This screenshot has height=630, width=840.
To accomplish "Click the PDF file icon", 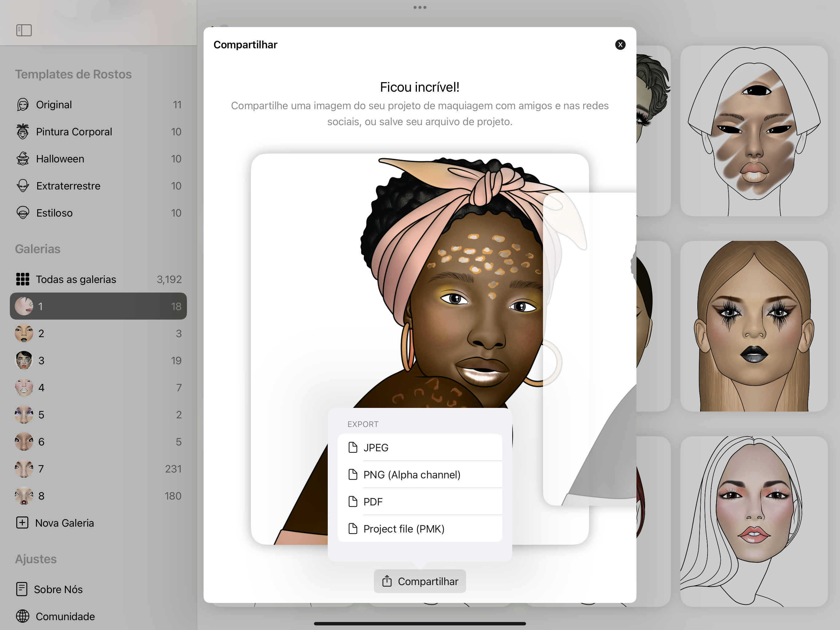I will pyautogui.click(x=353, y=501).
